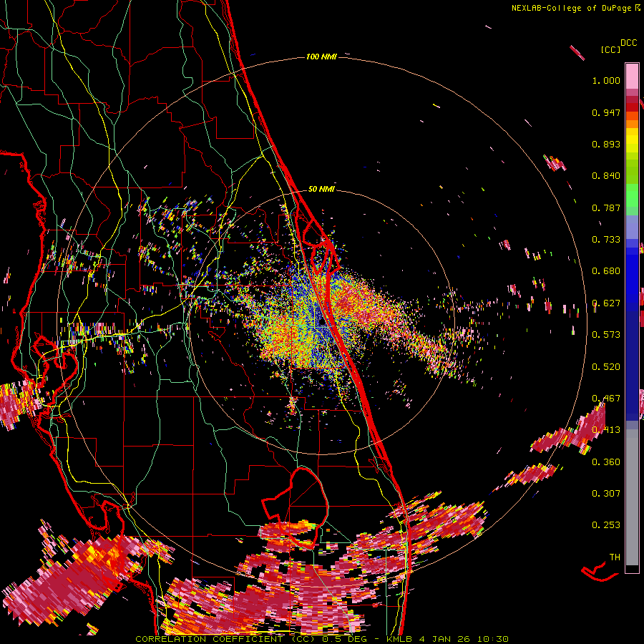Click the 0.253 color scale value
Screen dimensions: 644x644
pos(606,525)
